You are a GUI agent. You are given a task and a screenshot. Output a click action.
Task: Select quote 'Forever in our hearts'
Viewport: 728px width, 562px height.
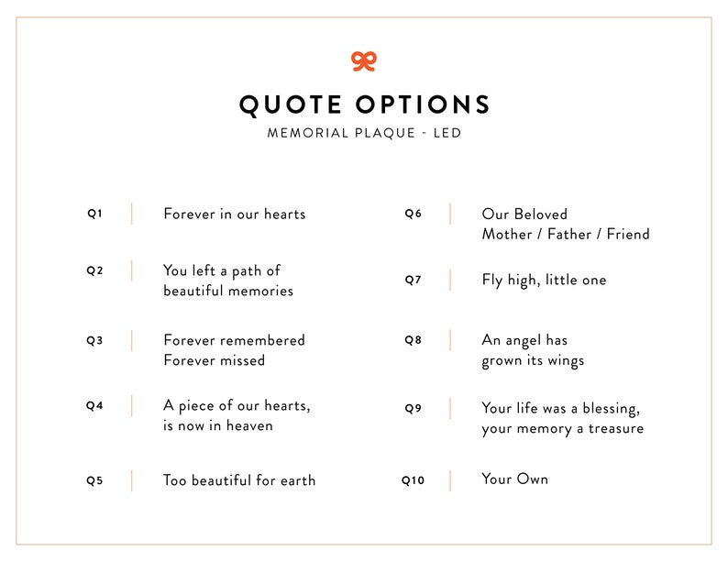pos(234,215)
